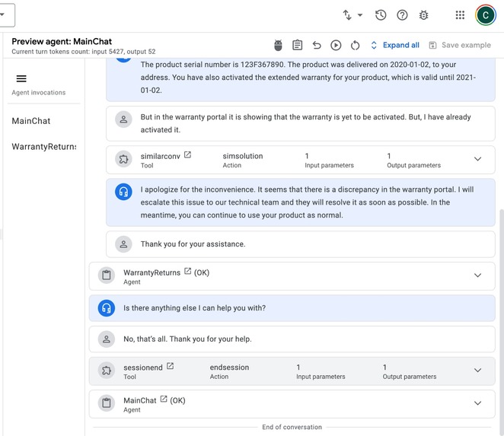Click the bug report icon in header
Screen dimensions: 504x436
point(423,14)
